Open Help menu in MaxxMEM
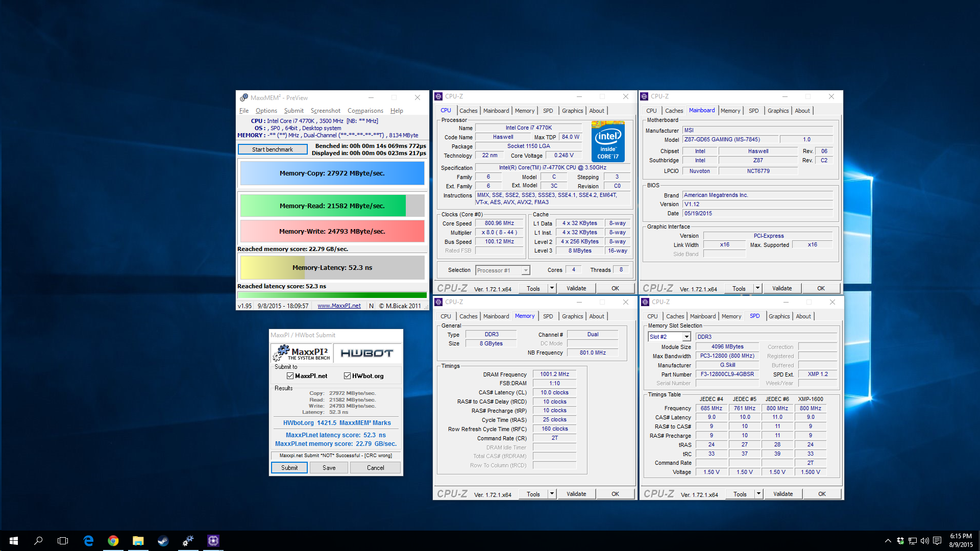 click(397, 111)
